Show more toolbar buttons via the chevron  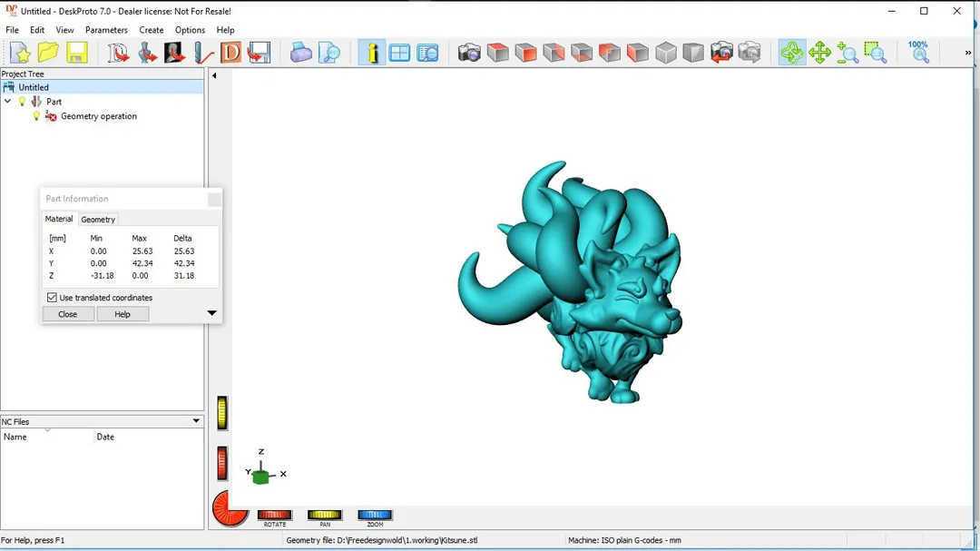968,53
